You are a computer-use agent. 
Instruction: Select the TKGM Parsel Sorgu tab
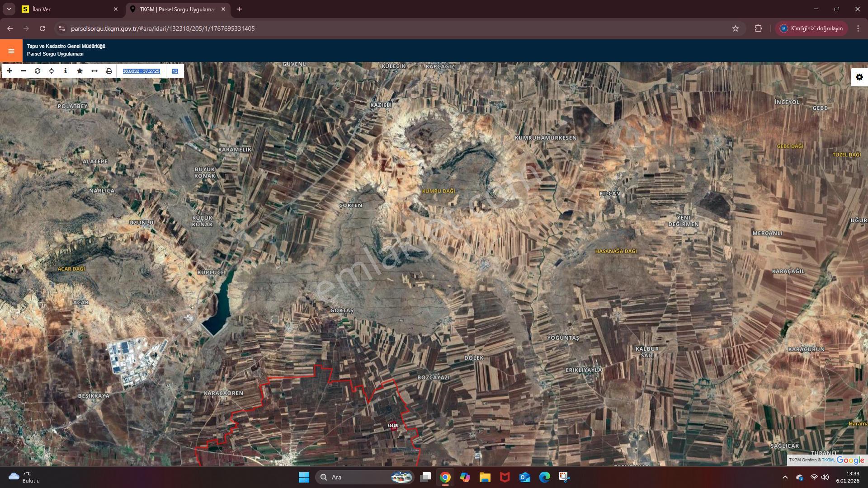pos(177,9)
